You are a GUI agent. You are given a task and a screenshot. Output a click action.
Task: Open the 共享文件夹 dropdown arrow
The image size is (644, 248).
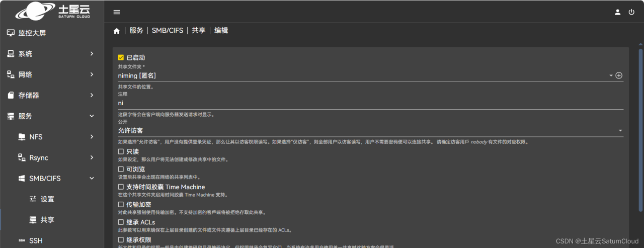pos(611,75)
